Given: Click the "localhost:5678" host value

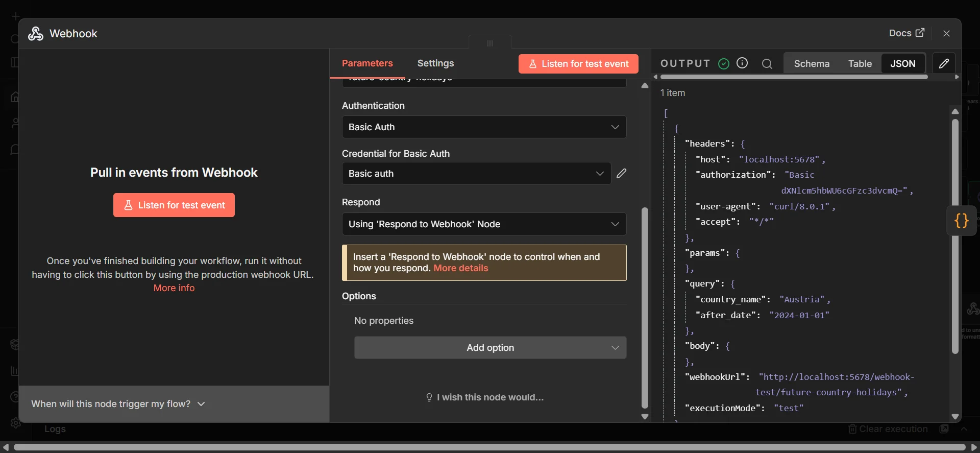Looking at the screenshot, I should pyautogui.click(x=779, y=159).
